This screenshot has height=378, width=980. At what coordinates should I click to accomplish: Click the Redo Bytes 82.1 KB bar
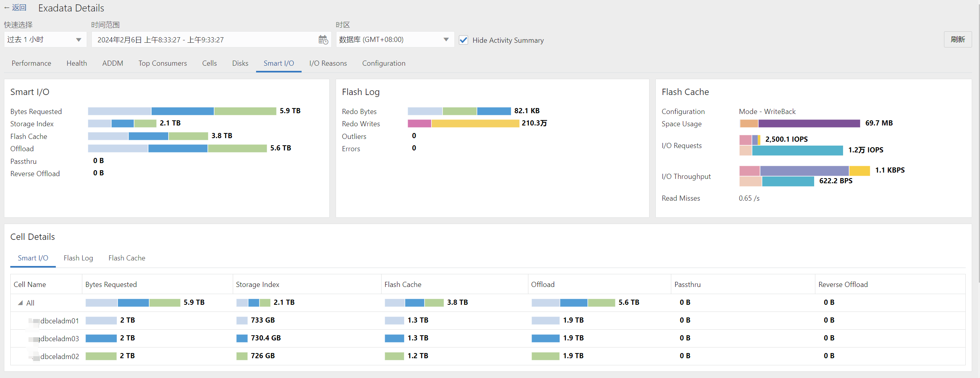(459, 111)
